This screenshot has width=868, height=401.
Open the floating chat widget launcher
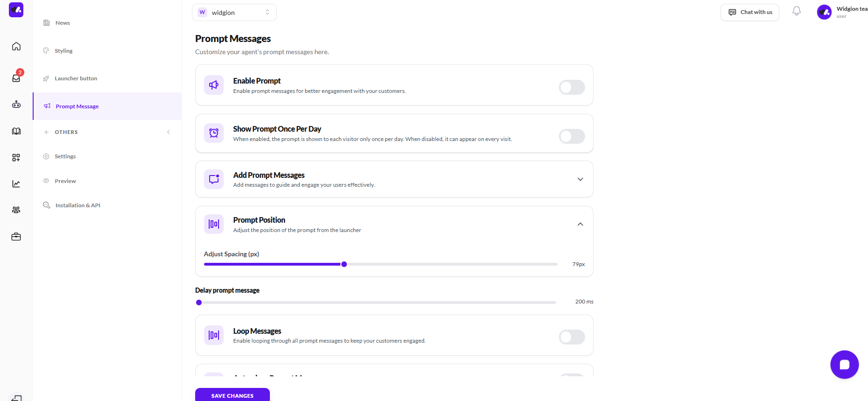click(844, 365)
